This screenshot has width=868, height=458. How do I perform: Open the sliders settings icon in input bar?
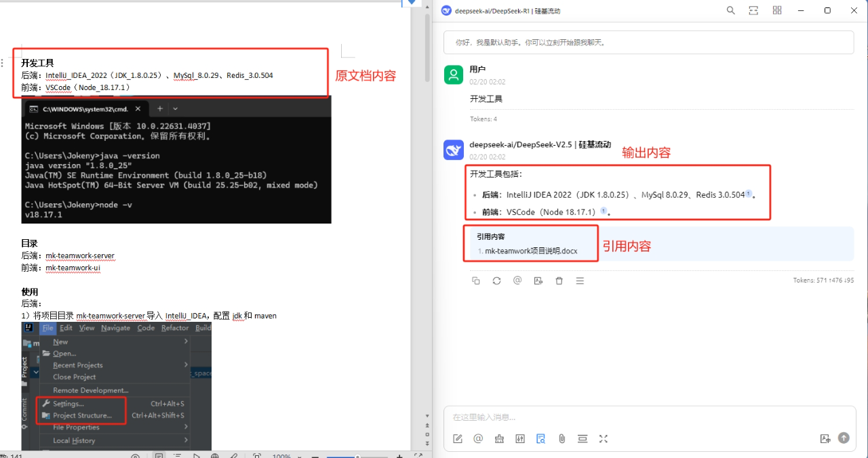coord(520,438)
